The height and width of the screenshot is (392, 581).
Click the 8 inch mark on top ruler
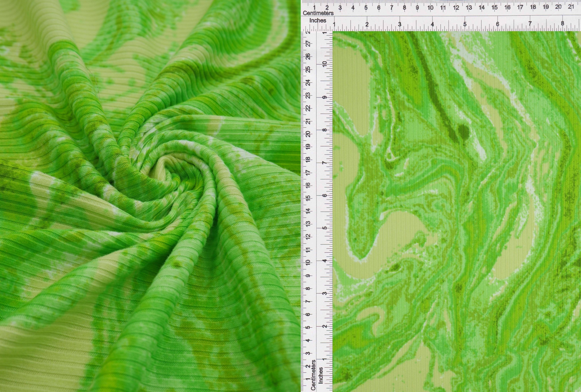[x=562, y=24]
